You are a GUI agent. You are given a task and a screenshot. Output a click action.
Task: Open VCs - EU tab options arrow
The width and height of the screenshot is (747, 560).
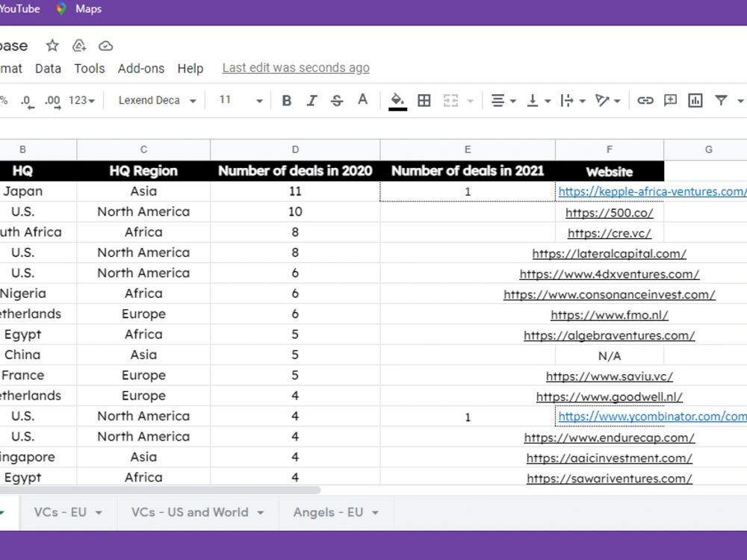99,513
